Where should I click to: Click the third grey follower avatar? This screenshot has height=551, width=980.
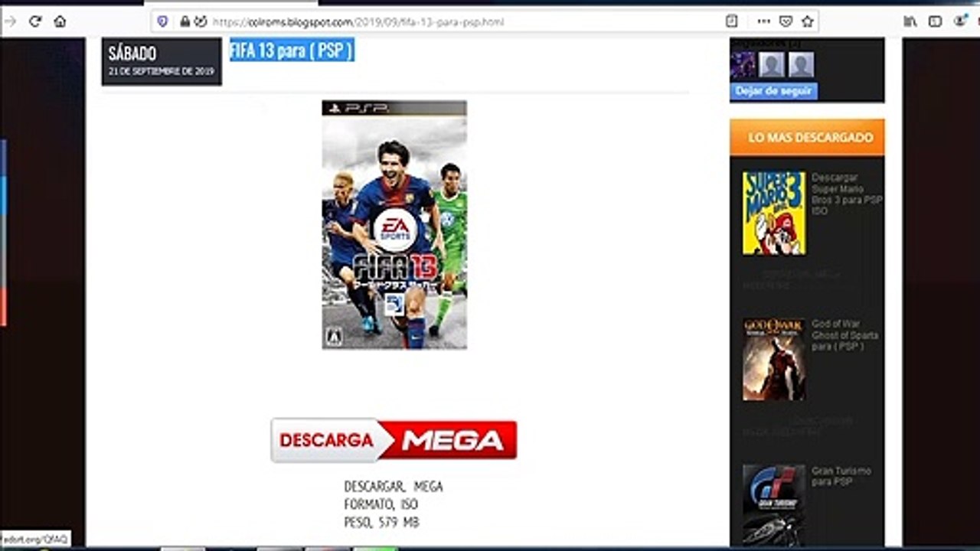[x=801, y=65]
